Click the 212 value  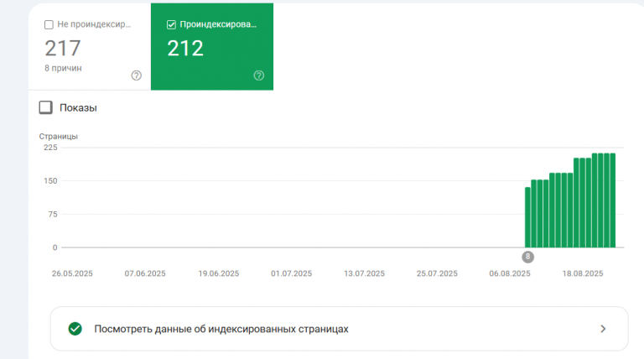tap(185, 48)
